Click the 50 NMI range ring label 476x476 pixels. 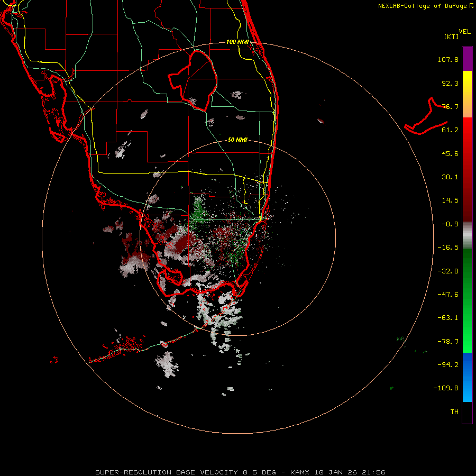click(237, 140)
